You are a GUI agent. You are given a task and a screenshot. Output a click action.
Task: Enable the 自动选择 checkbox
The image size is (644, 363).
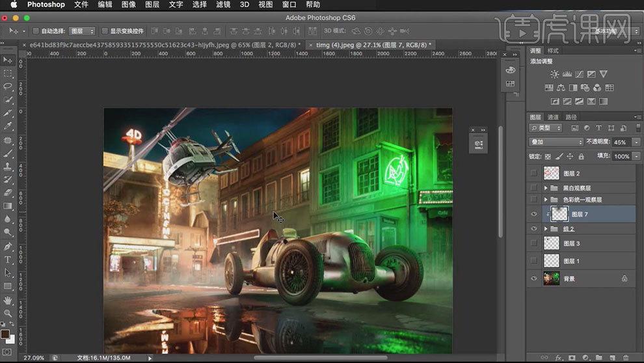coord(36,31)
